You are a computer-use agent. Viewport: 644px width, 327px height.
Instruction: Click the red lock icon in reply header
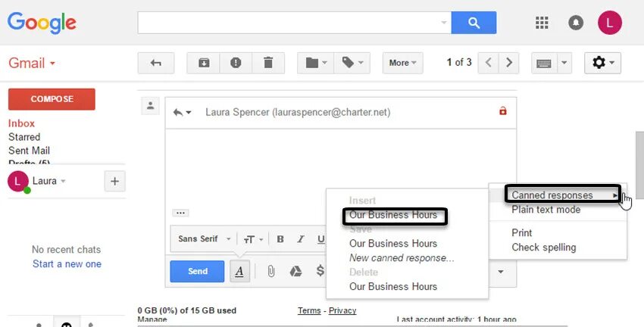click(503, 111)
